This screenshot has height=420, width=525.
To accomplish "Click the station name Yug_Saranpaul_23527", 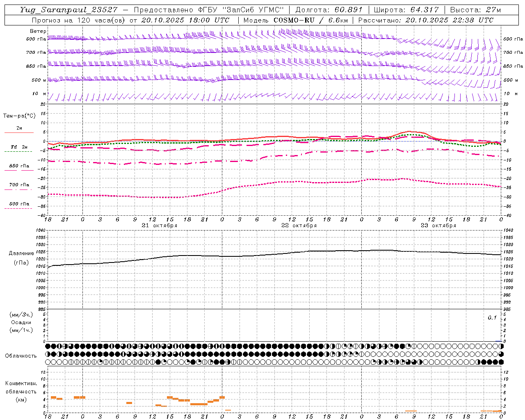I will [x=68, y=10].
